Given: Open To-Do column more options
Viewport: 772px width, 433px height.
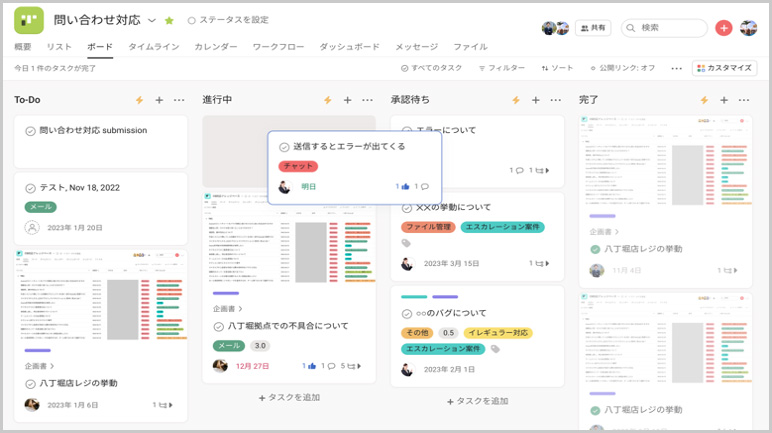Looking at the screenshot, I should [179, 100].
